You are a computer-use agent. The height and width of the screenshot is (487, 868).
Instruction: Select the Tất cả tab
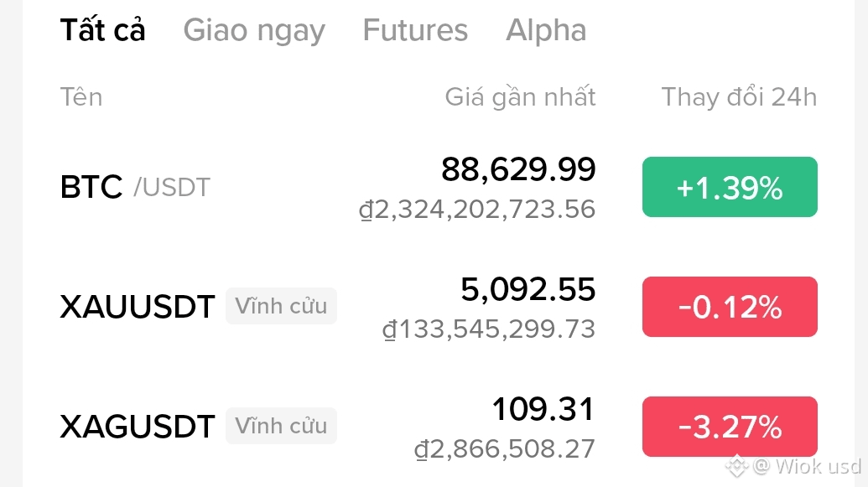(x=102, y=31)
